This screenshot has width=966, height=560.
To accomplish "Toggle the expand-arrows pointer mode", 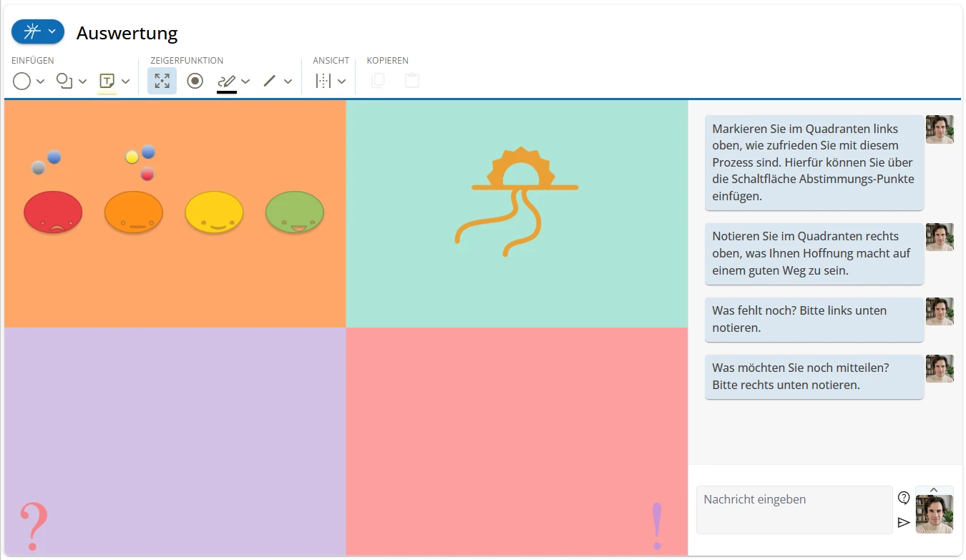I will 162,81.
